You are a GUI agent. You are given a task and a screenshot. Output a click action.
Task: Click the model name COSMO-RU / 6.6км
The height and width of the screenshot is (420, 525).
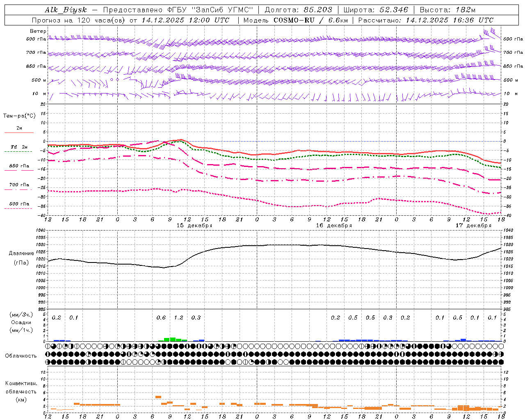311,20
